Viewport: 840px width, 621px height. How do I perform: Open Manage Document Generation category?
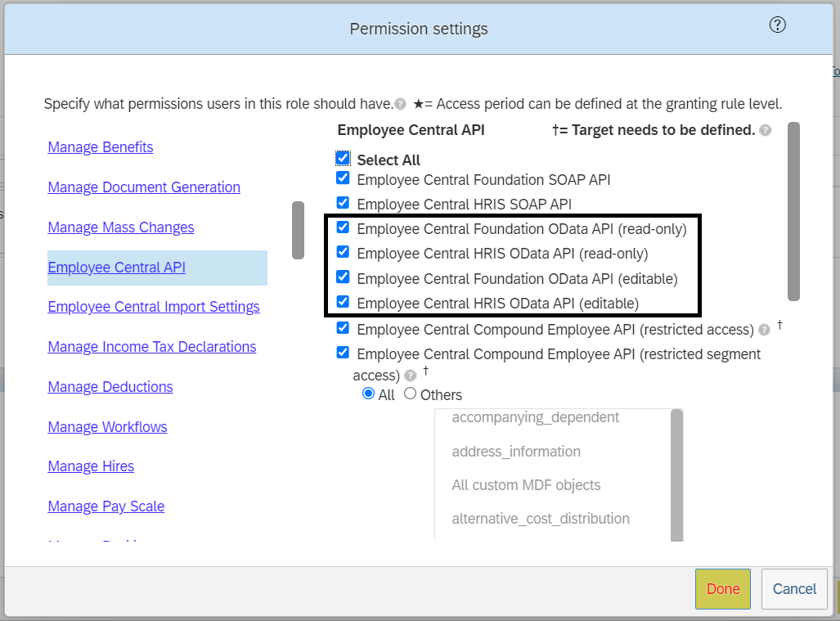pyautogui.click(x=144, y=187)
